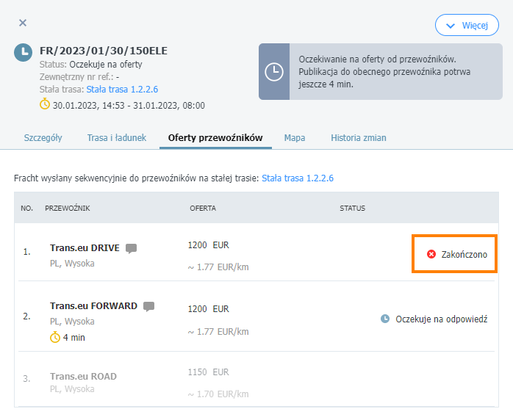Click the freight number FR/2023/01/30/150ELE
The height and width of the screenshot is (420, 513).
tap(104, 51)
